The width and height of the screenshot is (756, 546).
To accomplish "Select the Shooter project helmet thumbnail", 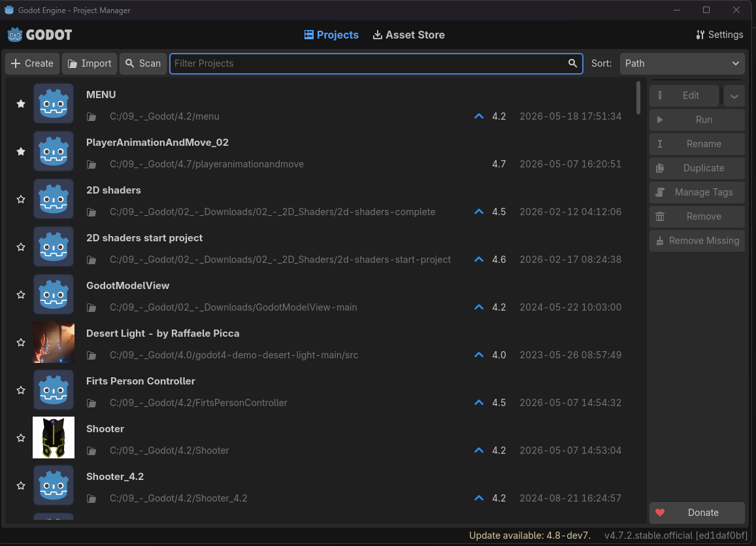I will (x=54, y=437).
